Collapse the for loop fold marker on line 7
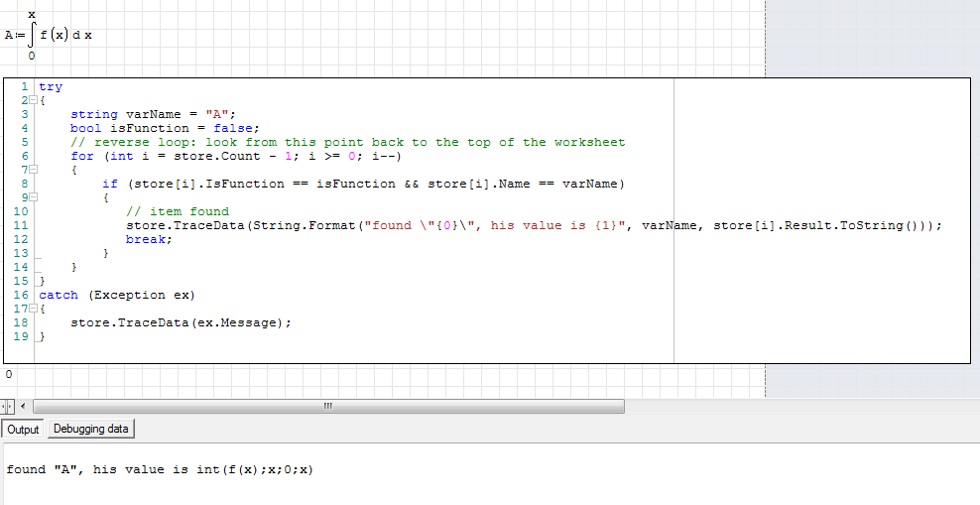The height and width of the screenshot is (505, 980). tap(33, 171)
